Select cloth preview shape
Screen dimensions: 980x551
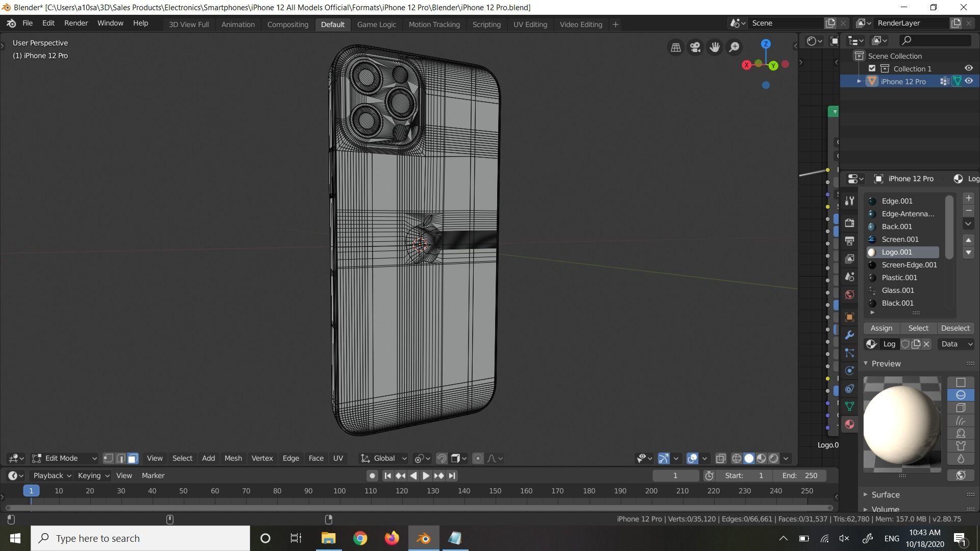[961, 446]
